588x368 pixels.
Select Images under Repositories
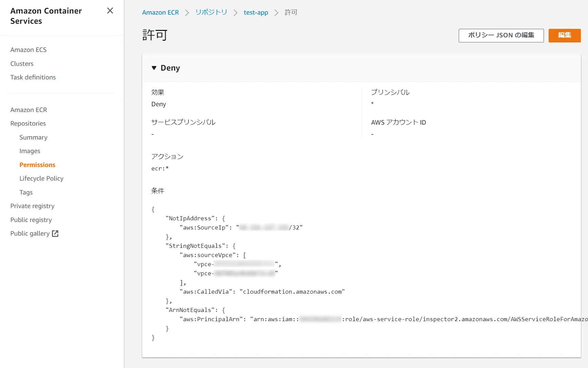pyautogui.click(x=30, y=151)
